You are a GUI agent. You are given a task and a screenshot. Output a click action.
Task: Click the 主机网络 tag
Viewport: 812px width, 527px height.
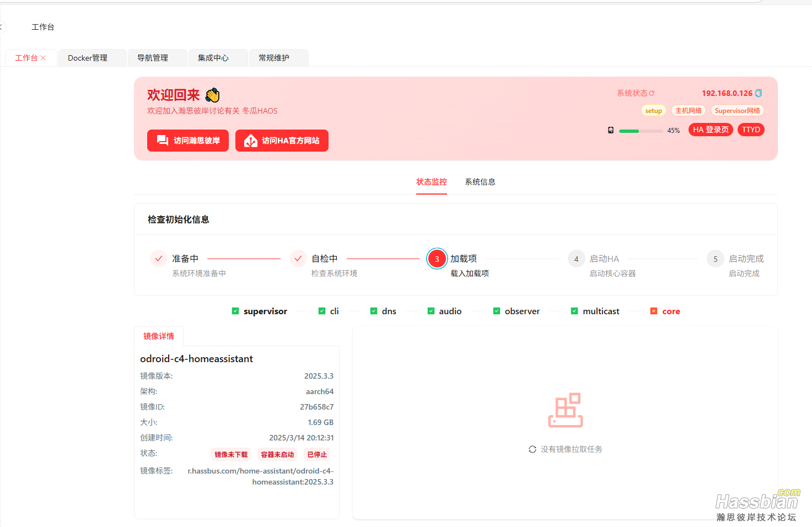point(689,111)
